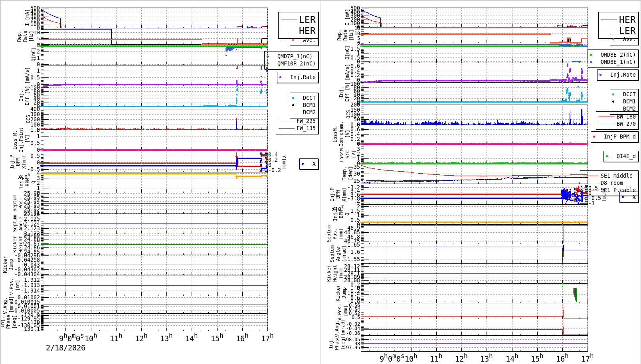Click the FW_225 legend entry
Viewport: 641px width, 364px height.
point(306,121)
